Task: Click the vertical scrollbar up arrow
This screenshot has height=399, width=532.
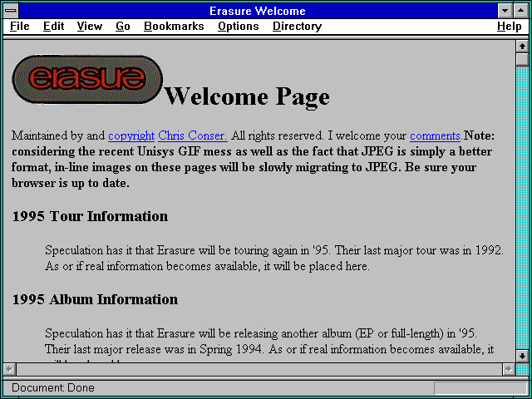Action: (x=522, y=47)
